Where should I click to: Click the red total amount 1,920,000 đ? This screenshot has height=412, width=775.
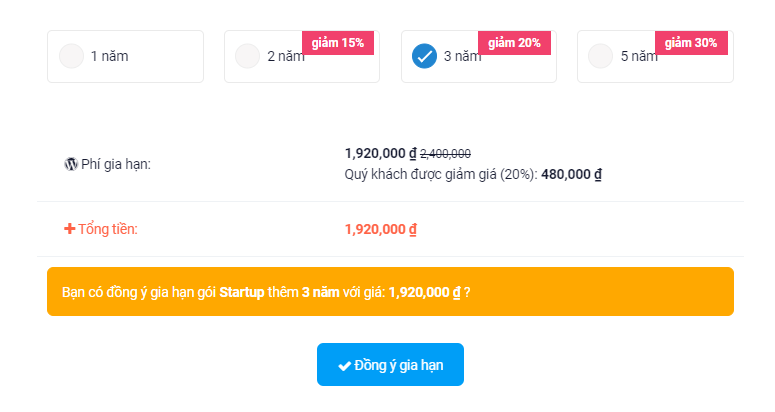(x=381, y=229)
